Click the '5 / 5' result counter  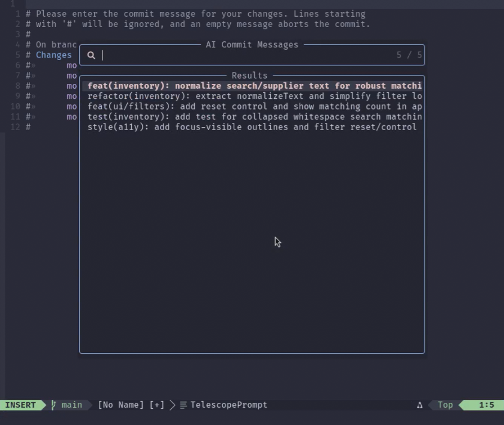point(409,55)
